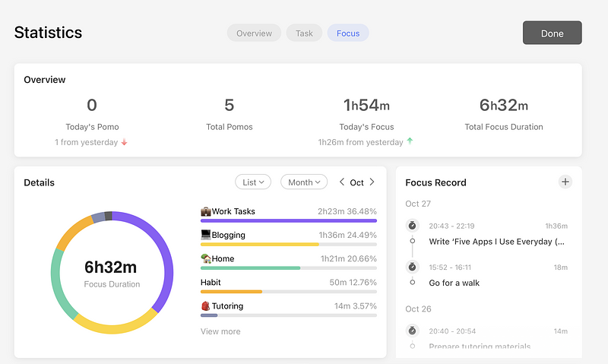Click the Oct 27 date header
The width and height of the screenshot is (608, 364).
[418, 204]
